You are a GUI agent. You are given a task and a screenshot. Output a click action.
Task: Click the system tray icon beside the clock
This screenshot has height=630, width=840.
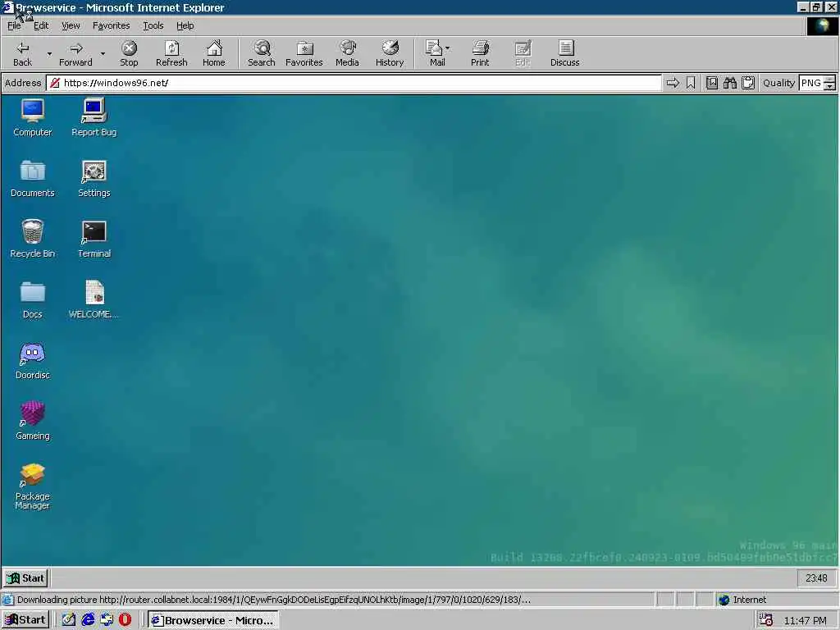(766, 620)
